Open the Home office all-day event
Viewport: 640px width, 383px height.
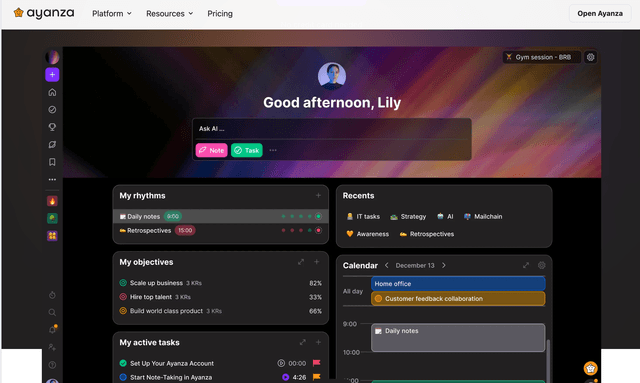coord(458,284)
